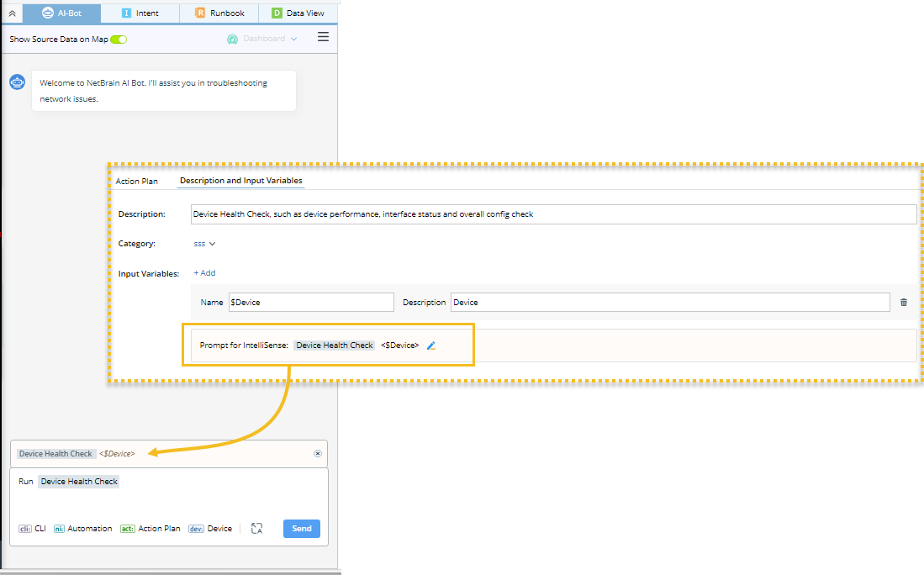The width and height of the screenshot is (924, 575).
Task: Click the <$Device> token in IntelliSense prompt
Action: point(399,346)
